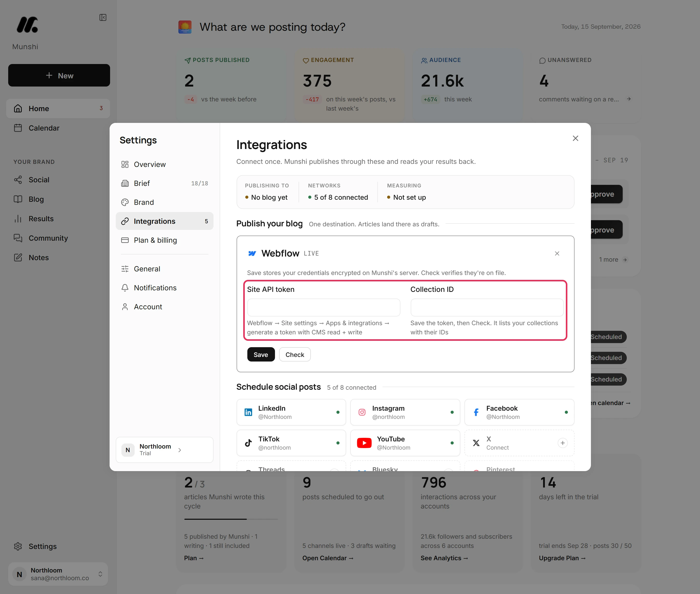Follow the Upgrade Plan link
700x594 pixels.
tap(562, 558)
